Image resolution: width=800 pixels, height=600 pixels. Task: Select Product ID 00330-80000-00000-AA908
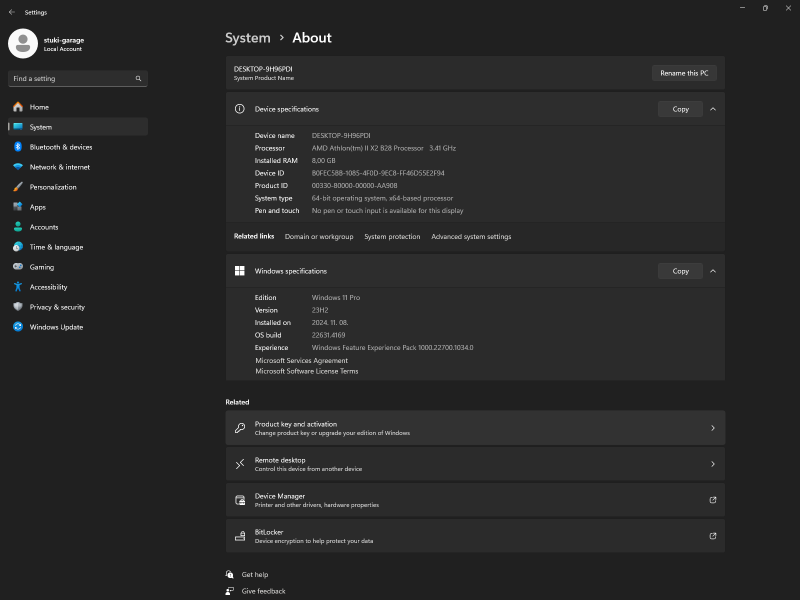(354, 185)
